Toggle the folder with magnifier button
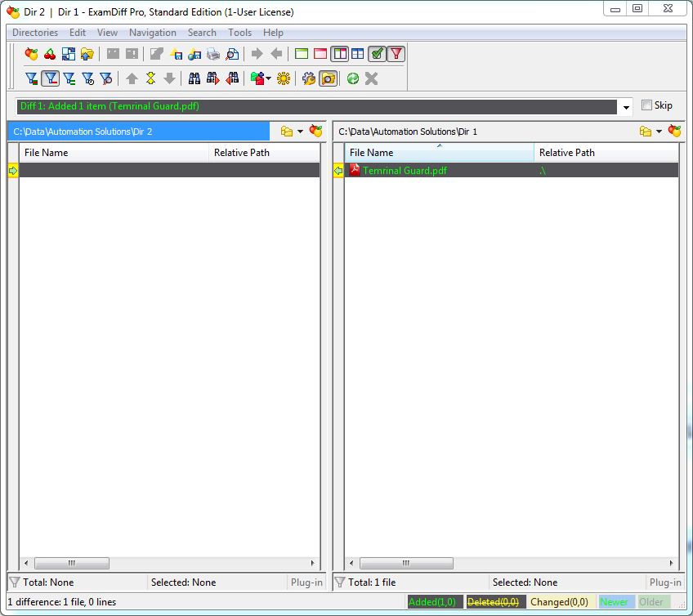Viewport: 693px width, 616px height. point(328,78)
